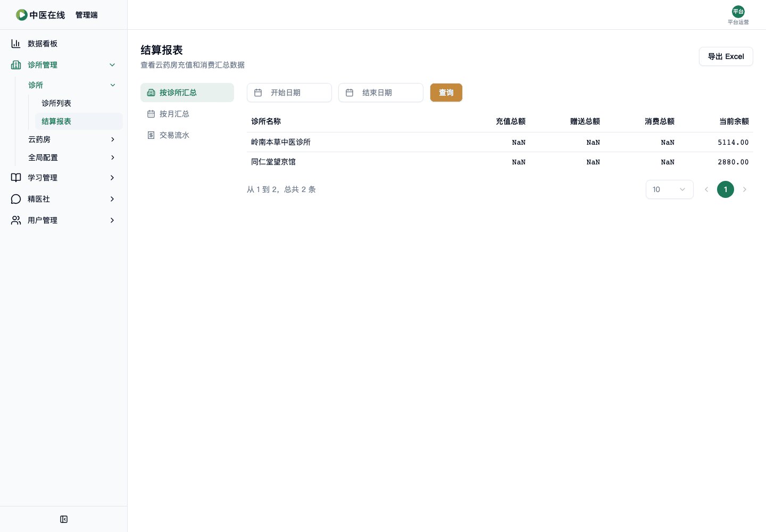Click the 按月汇总 calendar icon
Screen dimensions: 766x532
[x=151, y=114]
